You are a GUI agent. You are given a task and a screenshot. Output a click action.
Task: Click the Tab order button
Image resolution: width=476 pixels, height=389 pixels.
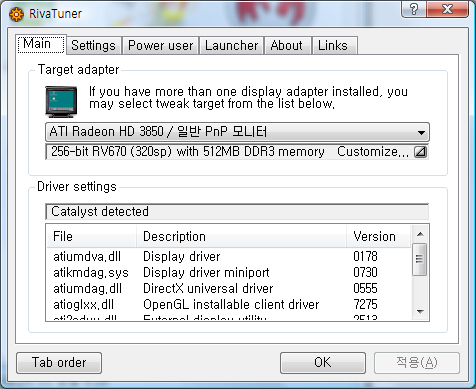59,363
